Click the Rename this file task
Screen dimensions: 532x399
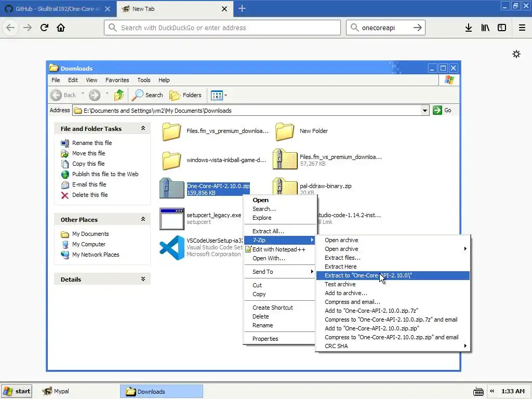pos(92,143)
